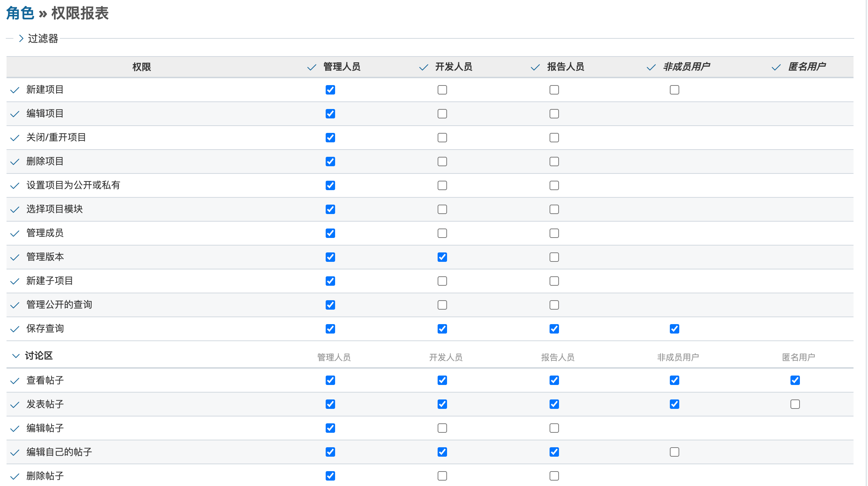The image size is (868, 486).
Task: Expand the 过滤器 section
Action: coord(38,38)
